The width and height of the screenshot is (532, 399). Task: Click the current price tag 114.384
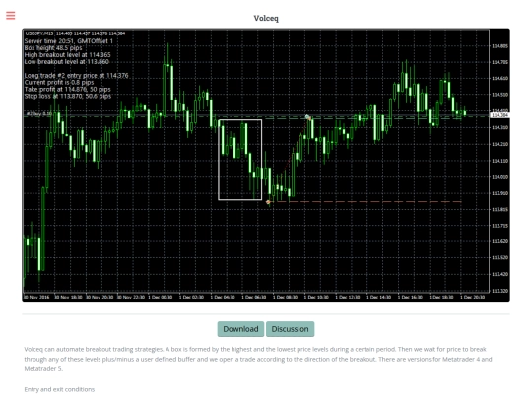[x=499, y=115]
